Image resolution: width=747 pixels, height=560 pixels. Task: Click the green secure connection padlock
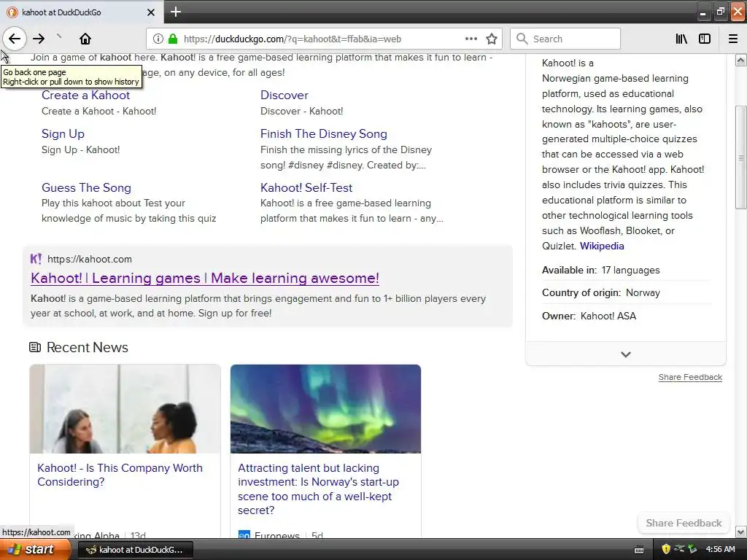tap(173, 39)
